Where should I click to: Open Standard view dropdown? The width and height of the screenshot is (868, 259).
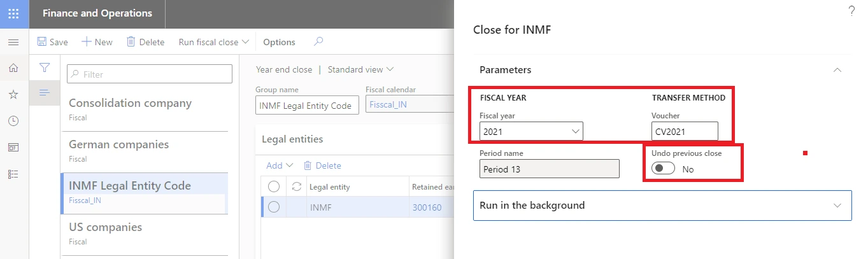(360, 69)
